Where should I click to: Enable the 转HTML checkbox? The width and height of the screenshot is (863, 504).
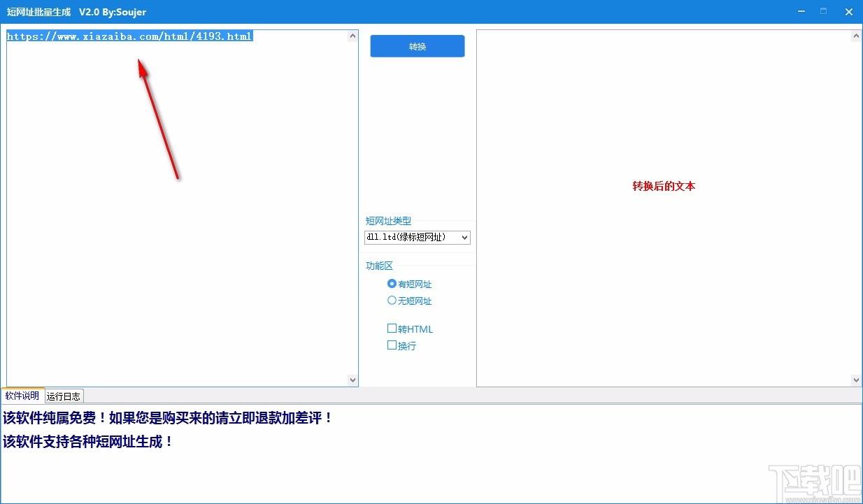pyautogui.click(x=411, y=329)
